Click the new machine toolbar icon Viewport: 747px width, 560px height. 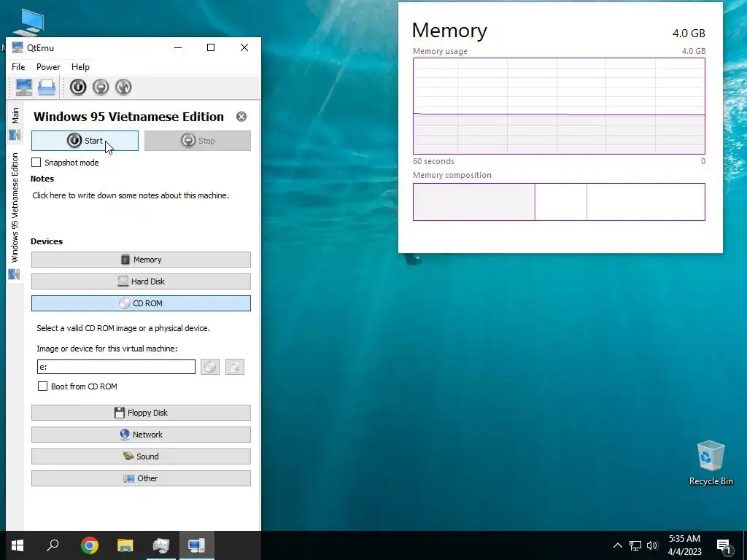tap(24, 87)
